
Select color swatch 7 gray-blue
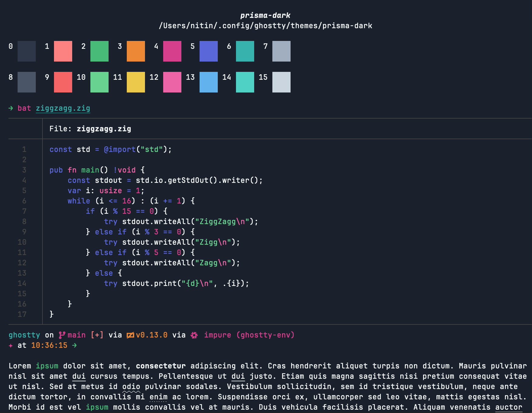281,51
